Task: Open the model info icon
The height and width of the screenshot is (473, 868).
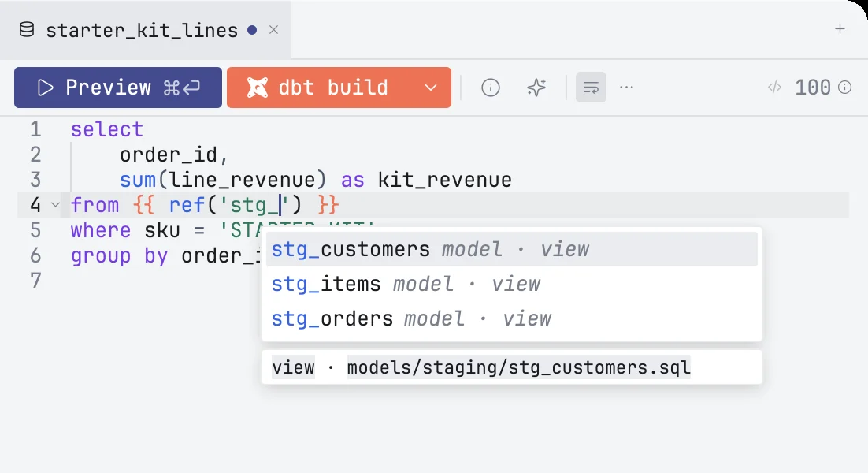Action: click(x=491, y=88)
